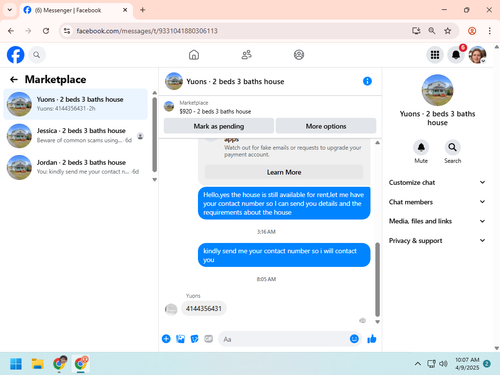
Task: Expand Media, files and links section
Action: tap(437, 221)
